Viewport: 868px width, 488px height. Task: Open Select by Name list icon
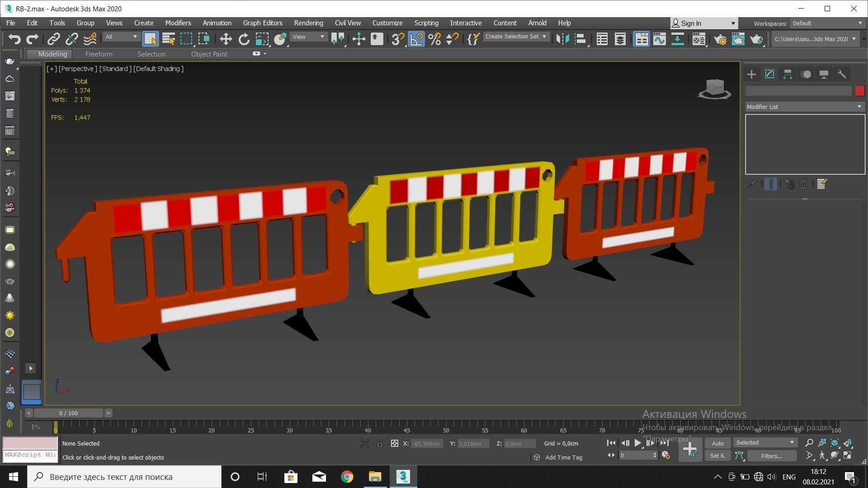tap(168, 39)
